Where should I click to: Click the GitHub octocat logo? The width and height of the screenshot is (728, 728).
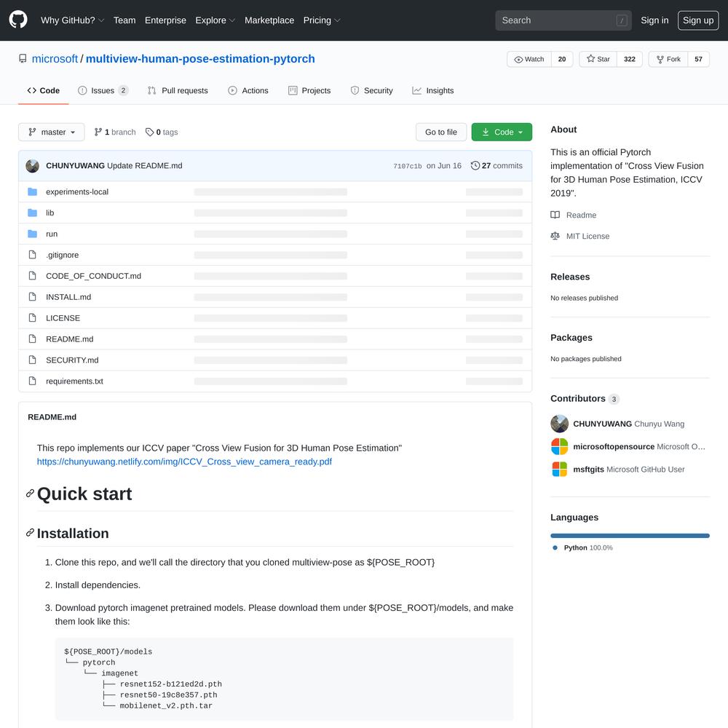point(18,20)
